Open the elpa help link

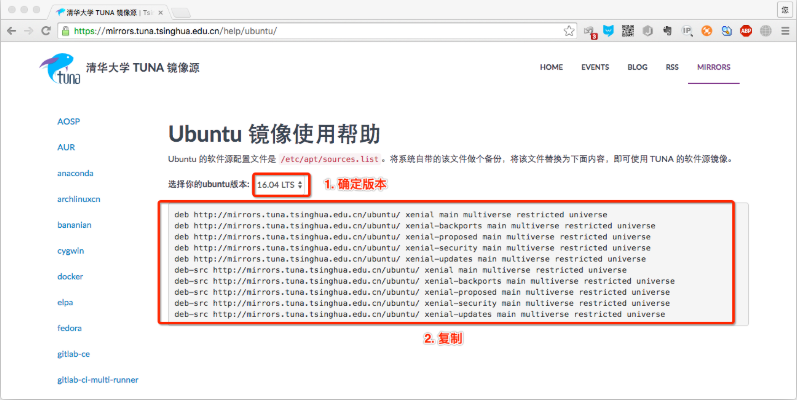coord(65,302)
